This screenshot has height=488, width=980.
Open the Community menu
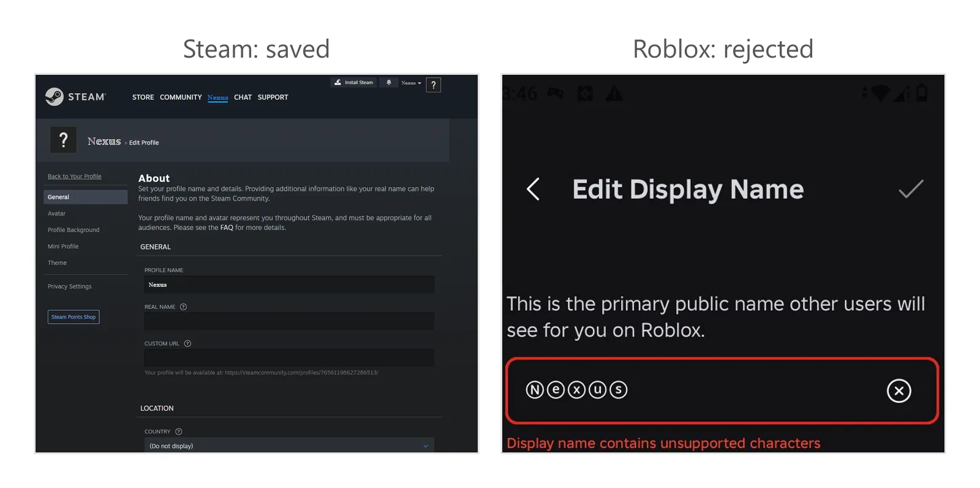pos(181,97)
